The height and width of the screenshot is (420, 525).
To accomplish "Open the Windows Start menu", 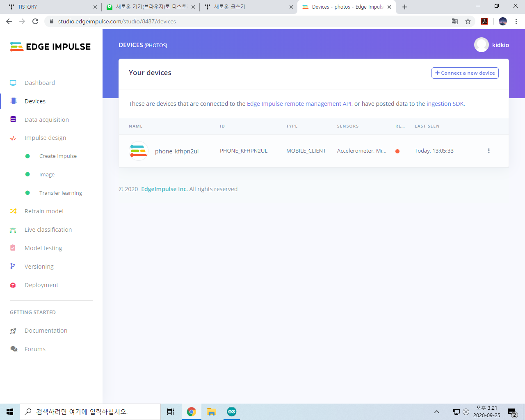I will (x=10, y=412).
